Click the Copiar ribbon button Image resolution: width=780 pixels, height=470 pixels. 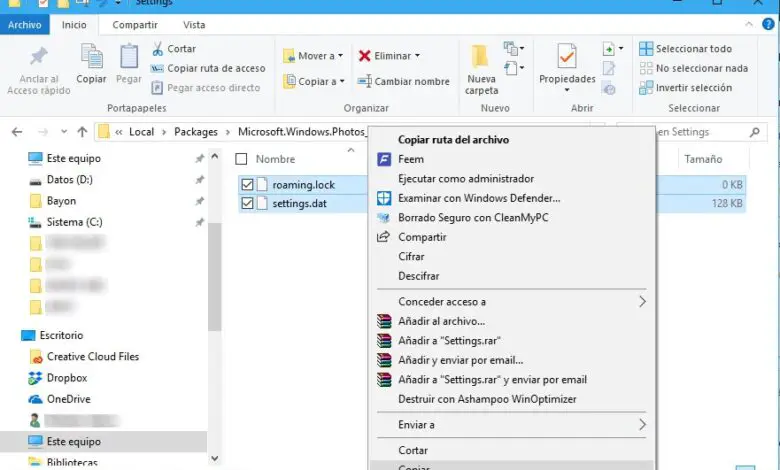92,64
